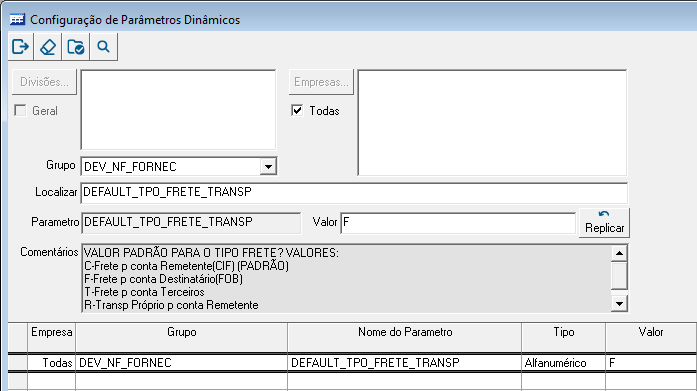Select the DEV_NF_FORNEC grid cell
Image resolution: width=697 pixels, height=391 pixels.
pyautogui.click(x=181, y=363)
